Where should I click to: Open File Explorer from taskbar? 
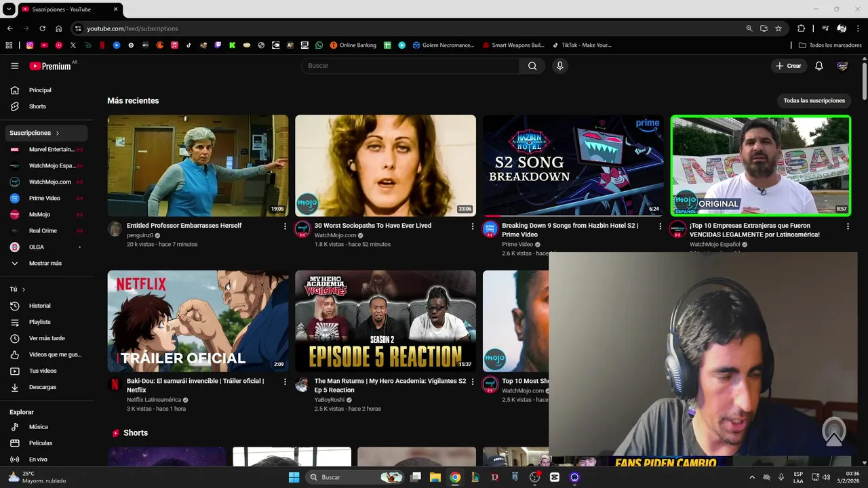435,477
